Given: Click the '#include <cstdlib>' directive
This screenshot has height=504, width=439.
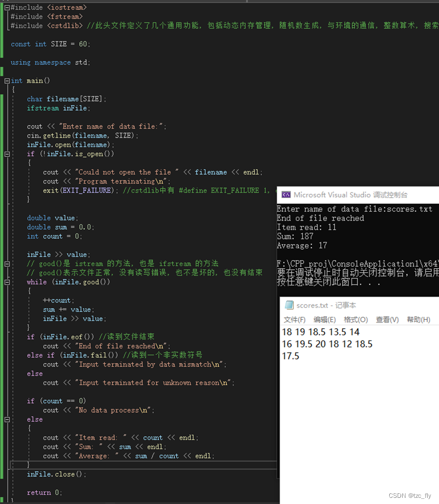Looking at the screenshot, I should click(x=47, y=26).
